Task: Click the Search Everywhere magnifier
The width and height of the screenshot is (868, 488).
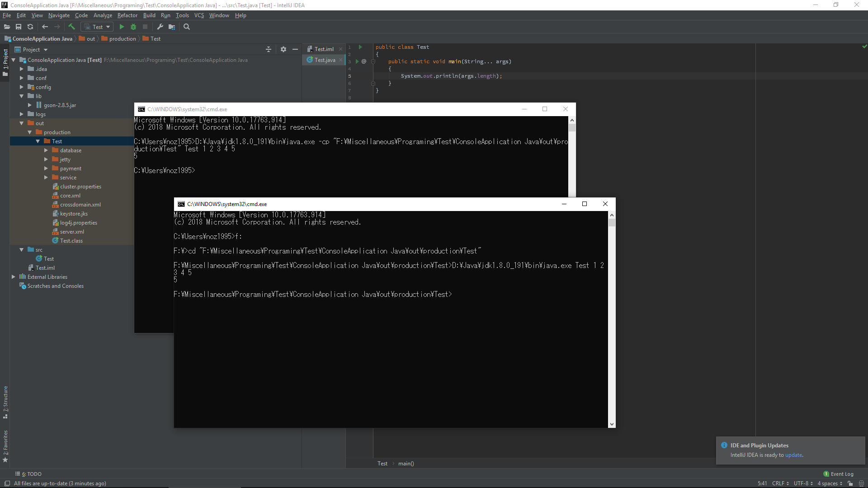Action: (x=187, y=27)
